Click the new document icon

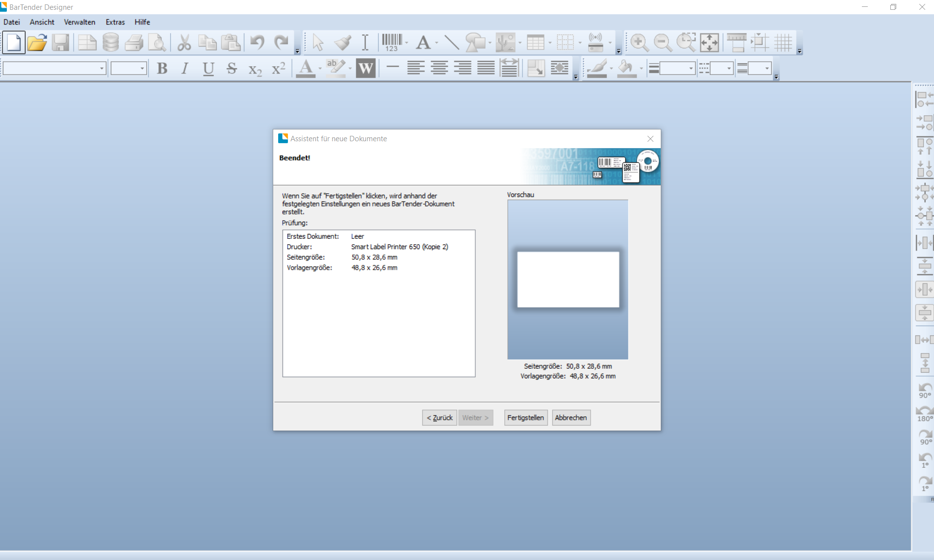click(14, 43)
